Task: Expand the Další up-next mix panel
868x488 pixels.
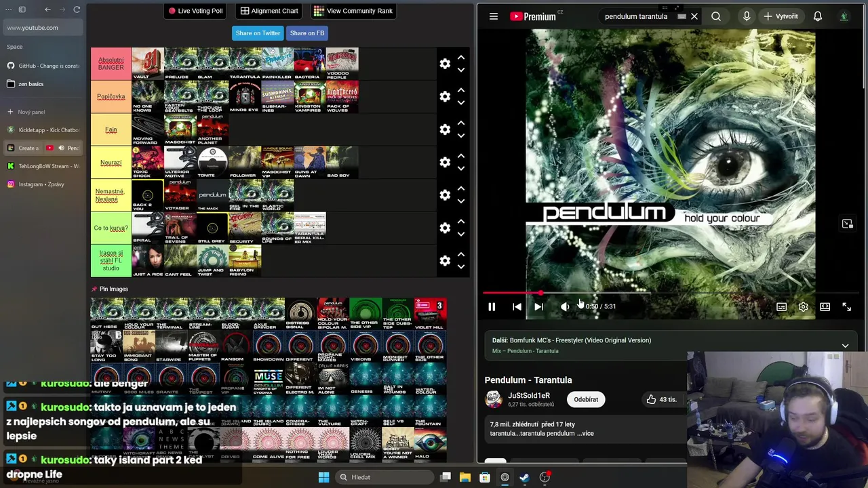Action: pos(845,346)
